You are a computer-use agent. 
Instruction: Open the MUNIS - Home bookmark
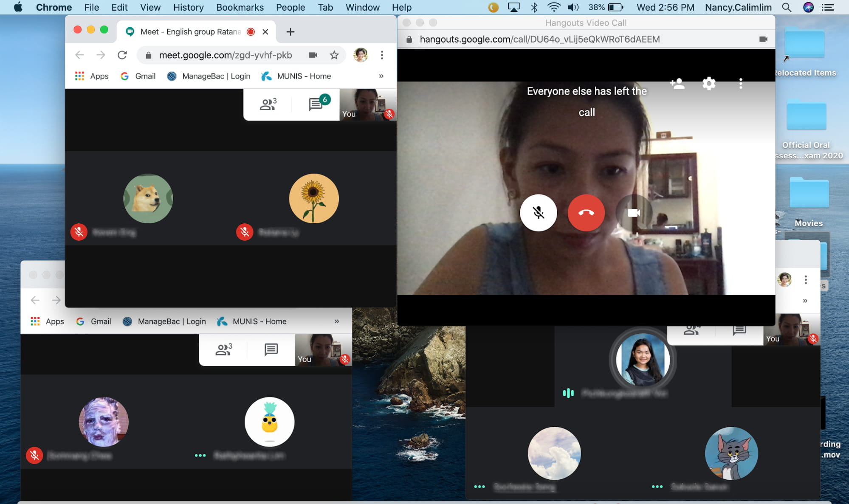click(296, 76)
